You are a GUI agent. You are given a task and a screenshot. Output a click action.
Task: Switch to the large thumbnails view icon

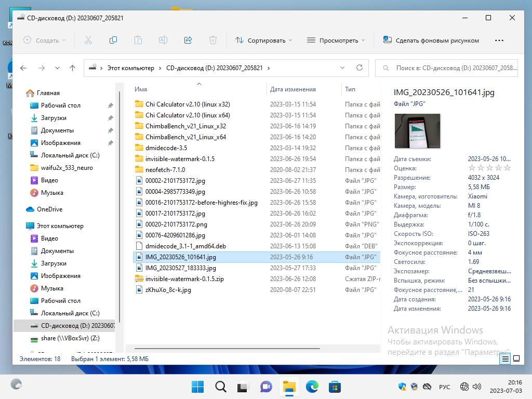[516, 358]
